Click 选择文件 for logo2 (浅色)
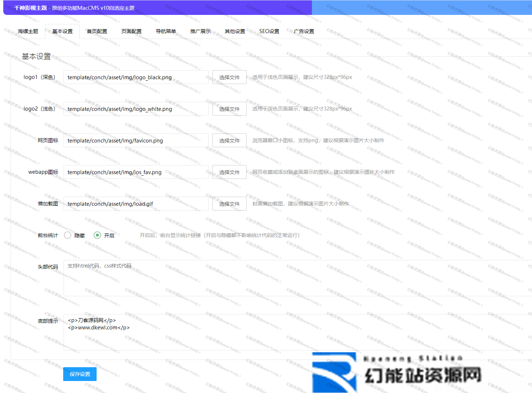This screenshot has width=532, height=393. coord(230,109)
